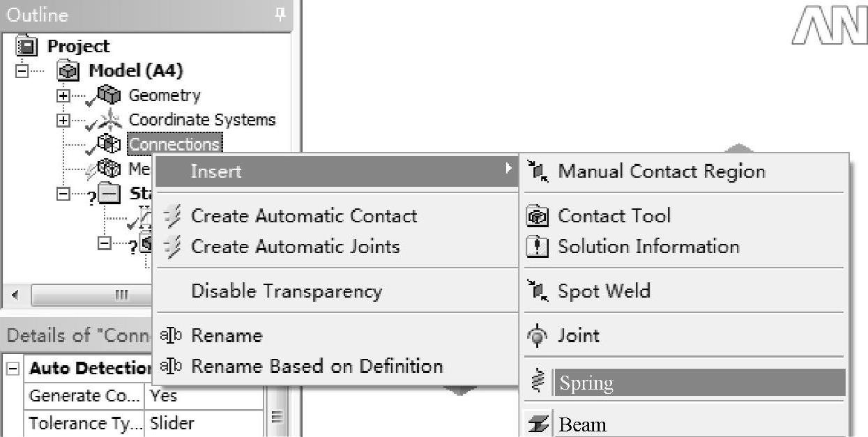Screen dimensions: 868x437
Task: Click the Manual Contact Region icon
Action: click(538, 171)
